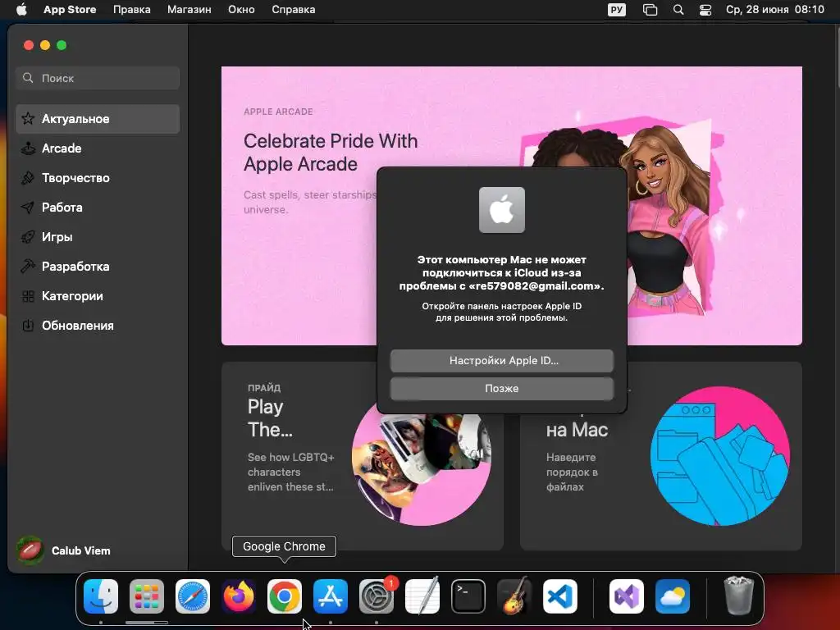The height and width of the screenshot is (630, 840).
Task: Open the Разработка sidebar section
Action: pos(98,267)
